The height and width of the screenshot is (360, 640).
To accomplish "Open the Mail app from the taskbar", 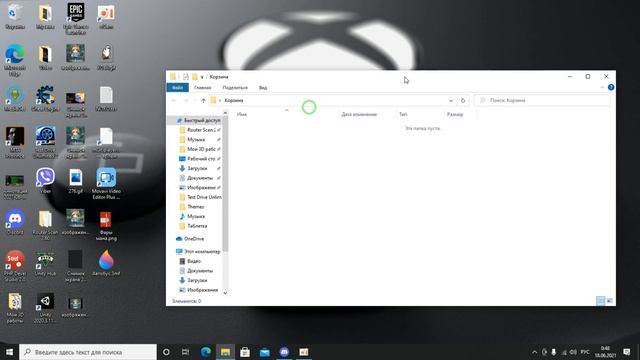I will pyautogui.click(x=264, y=352).
